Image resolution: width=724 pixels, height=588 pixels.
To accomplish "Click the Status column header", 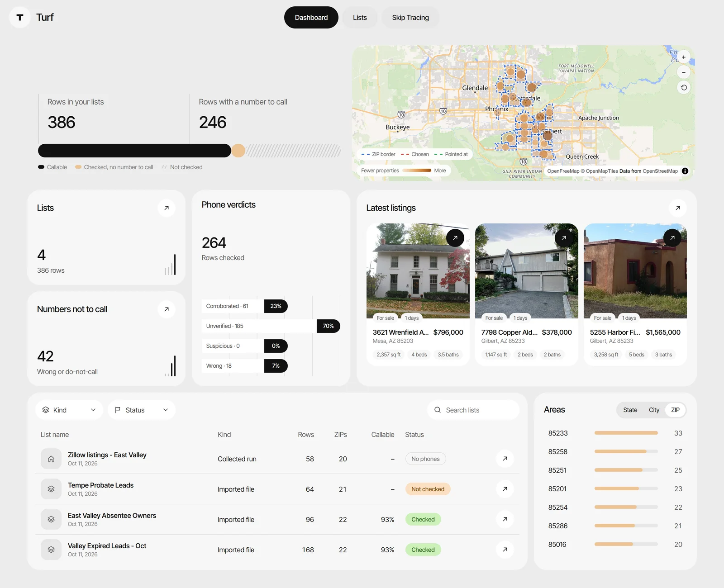I will (x=414, y=435).
